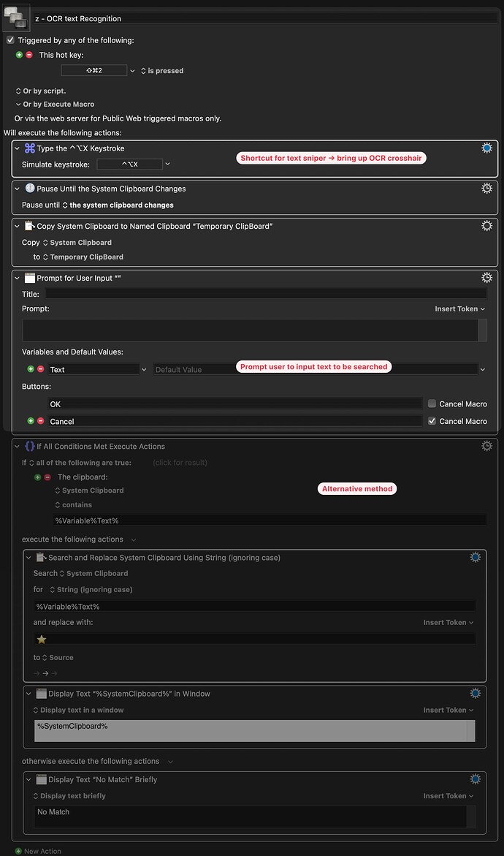Click the Prompt text area
Viewport: 504px width, 856px height.
click(251, 330)
